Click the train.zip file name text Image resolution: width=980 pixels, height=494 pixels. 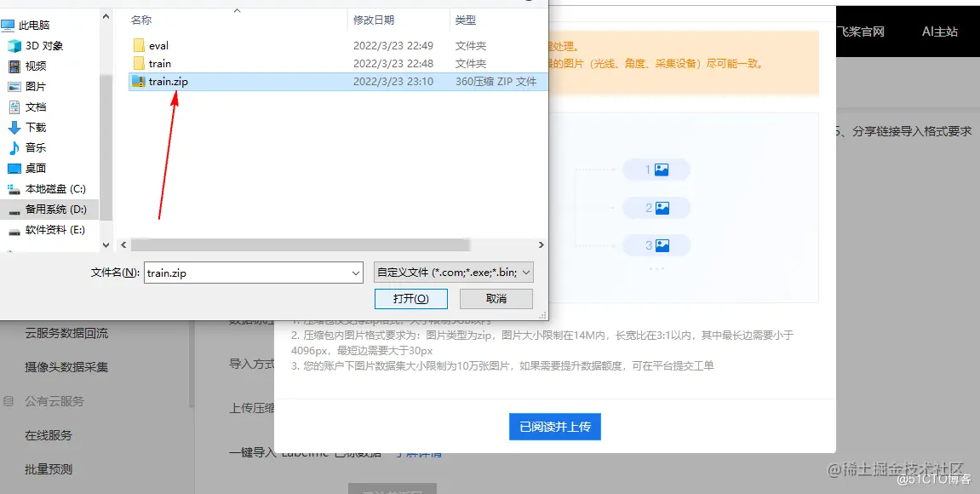[x=168, y=81]
